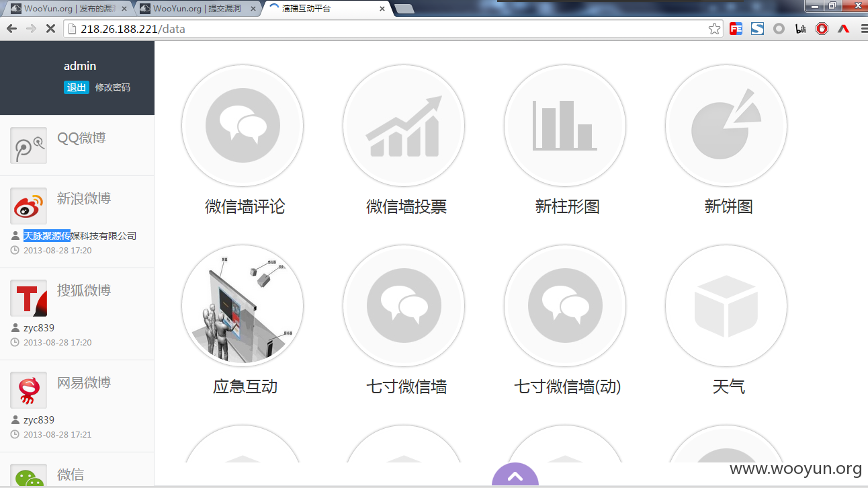Click the 搜狐微博 sidebar title
This screenshot has width=868, height=488.
(x=84, y=290)
